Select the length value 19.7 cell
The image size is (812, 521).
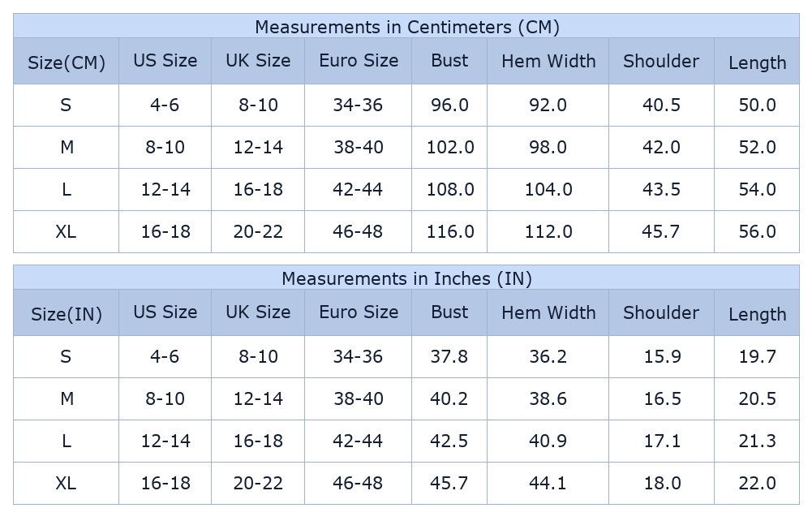tap(757, 357)
